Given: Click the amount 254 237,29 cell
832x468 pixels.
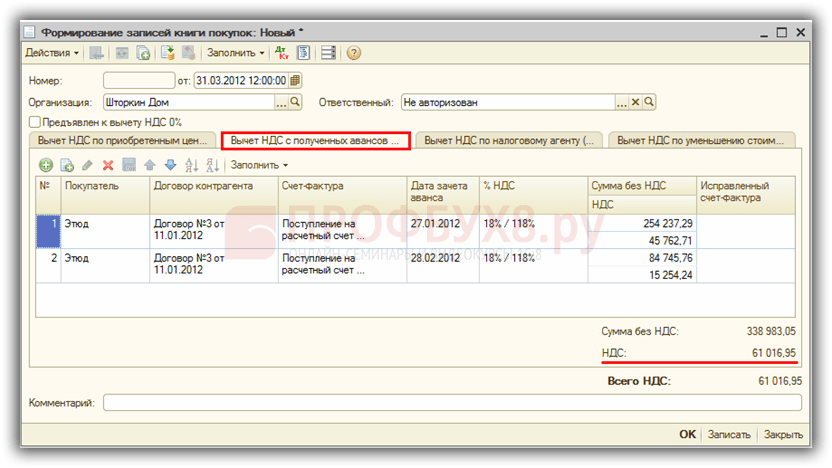Looking at the screenshot, I should [642, 223].
